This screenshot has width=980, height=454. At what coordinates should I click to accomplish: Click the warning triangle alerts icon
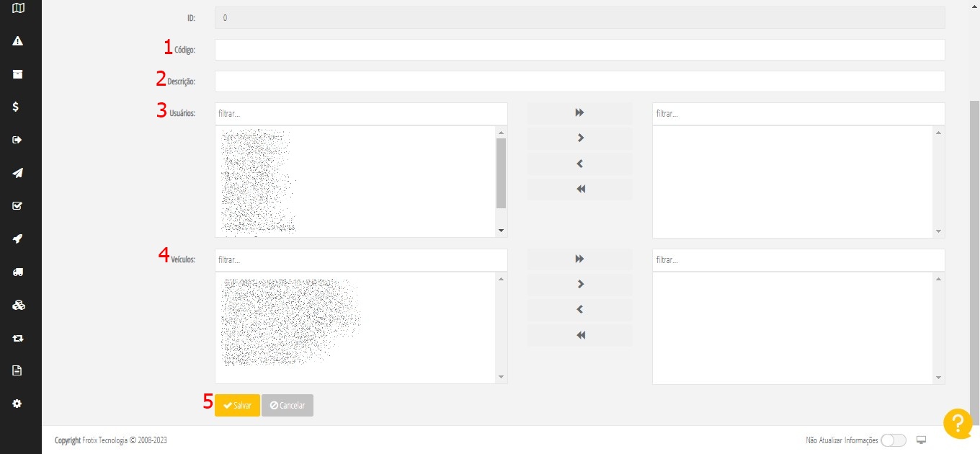18,41
